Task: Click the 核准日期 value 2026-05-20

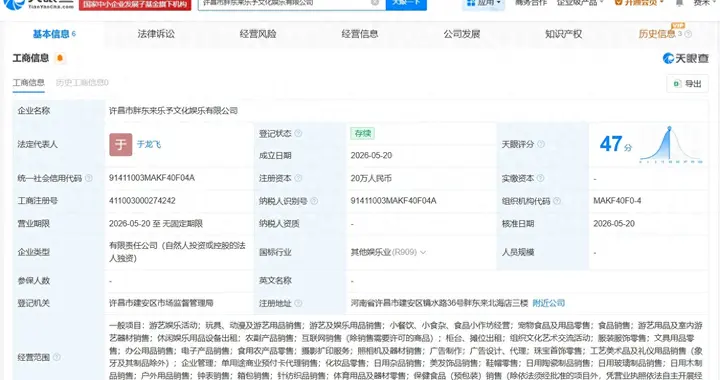Action: pos(614,224)
